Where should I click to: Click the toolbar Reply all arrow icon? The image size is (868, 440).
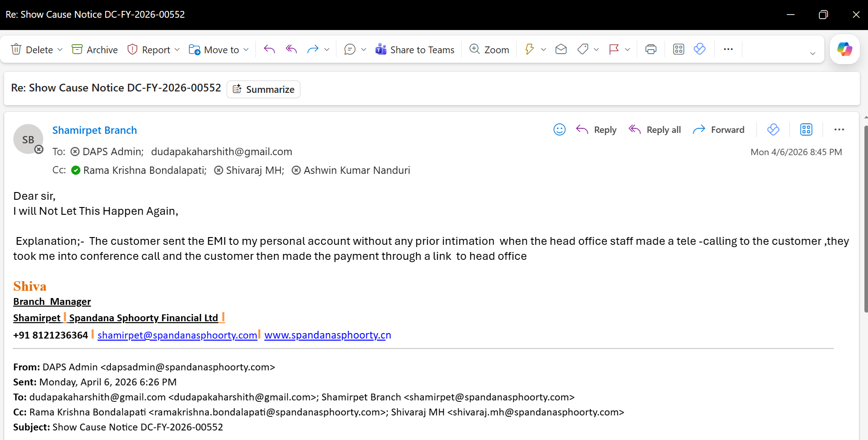(x=291, y=50)
